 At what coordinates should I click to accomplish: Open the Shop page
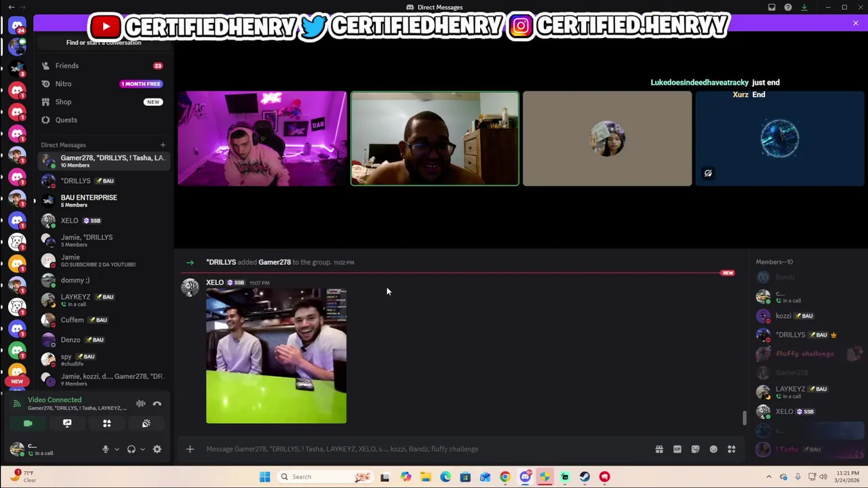click(x=103, y=102)
